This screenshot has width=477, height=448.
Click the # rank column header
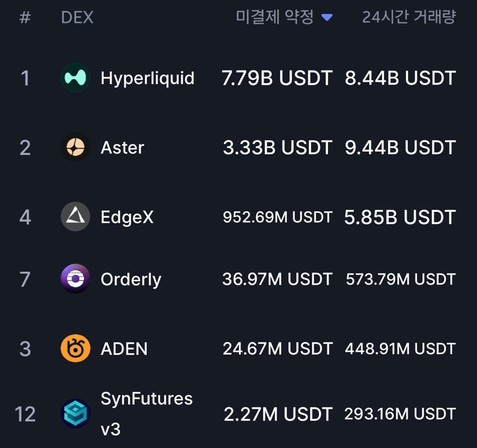tap(25, 17)
